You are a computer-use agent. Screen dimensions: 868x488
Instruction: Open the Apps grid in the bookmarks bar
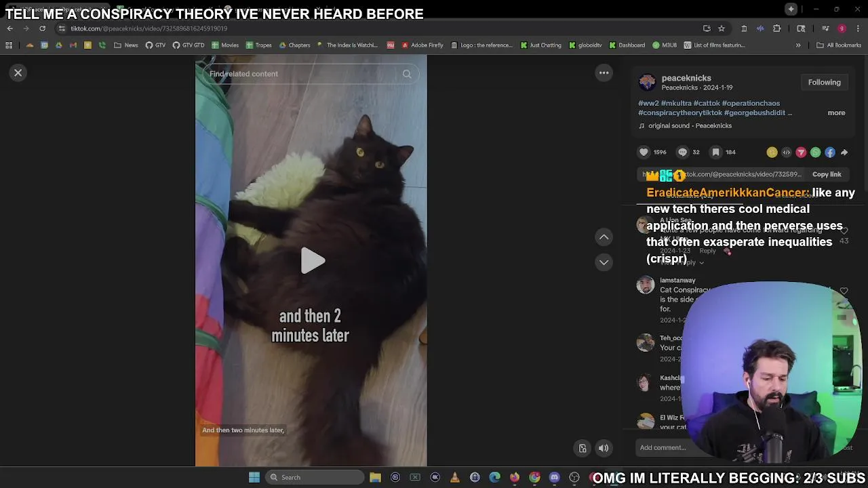tap(9, 45)
